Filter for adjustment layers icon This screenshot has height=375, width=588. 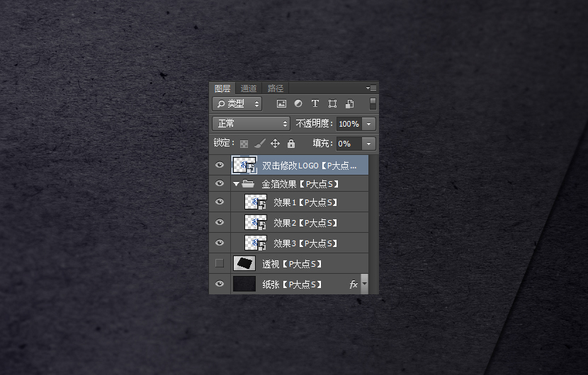pos(298,103)
